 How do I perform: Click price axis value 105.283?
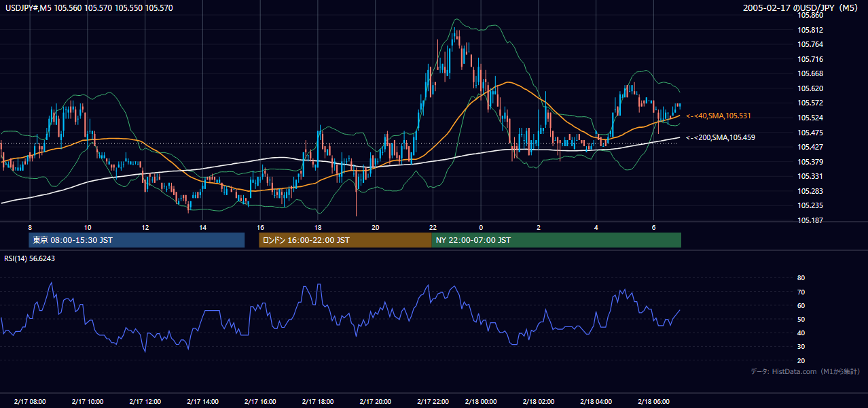tap(810, 191)
